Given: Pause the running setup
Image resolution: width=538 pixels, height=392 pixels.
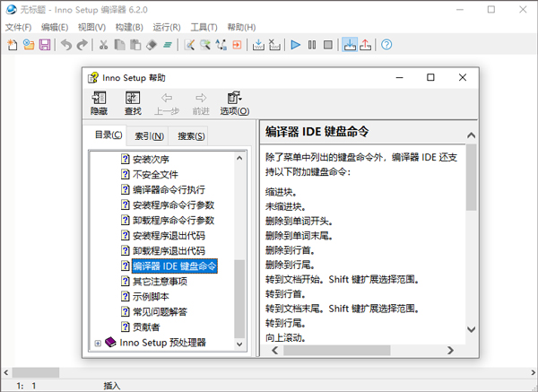Looking at the screenshot, I should pyautogui.click(x=312, y=45).
